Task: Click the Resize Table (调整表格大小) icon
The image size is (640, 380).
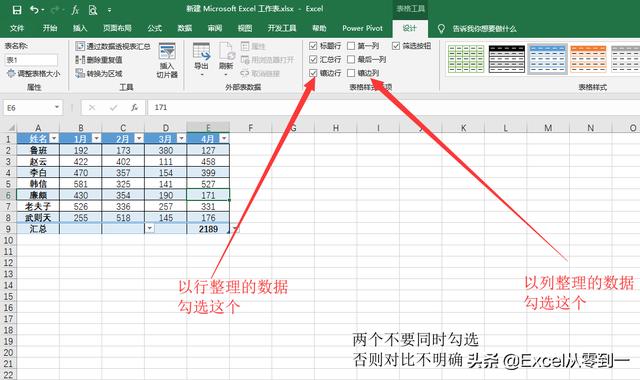Action: pyautogui.click(x=11, y=73)
